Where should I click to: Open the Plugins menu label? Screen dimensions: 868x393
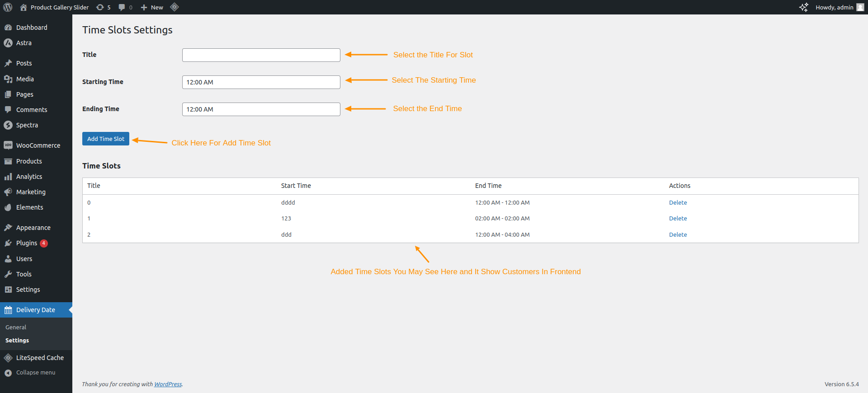click(27, 243)
